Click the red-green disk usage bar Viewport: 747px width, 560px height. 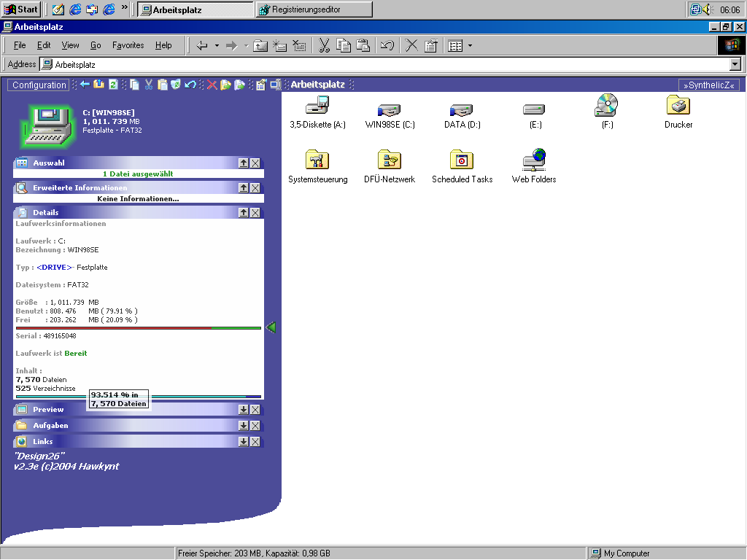click(x=138, y=327)
